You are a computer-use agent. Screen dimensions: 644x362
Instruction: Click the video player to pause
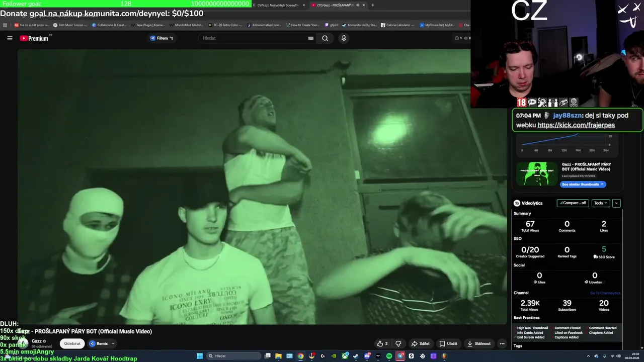click(x=263, y=187)
